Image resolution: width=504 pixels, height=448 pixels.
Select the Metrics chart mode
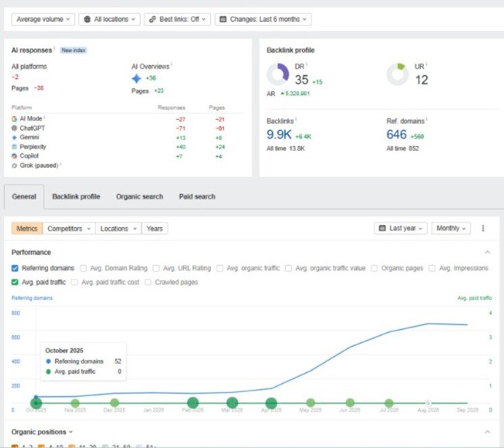27,228
